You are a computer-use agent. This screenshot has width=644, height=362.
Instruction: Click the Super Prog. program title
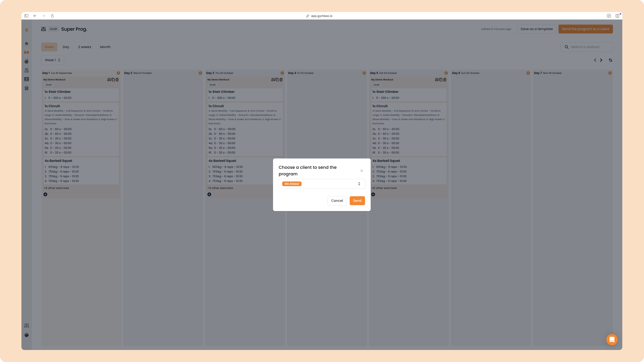click(74, 29)
